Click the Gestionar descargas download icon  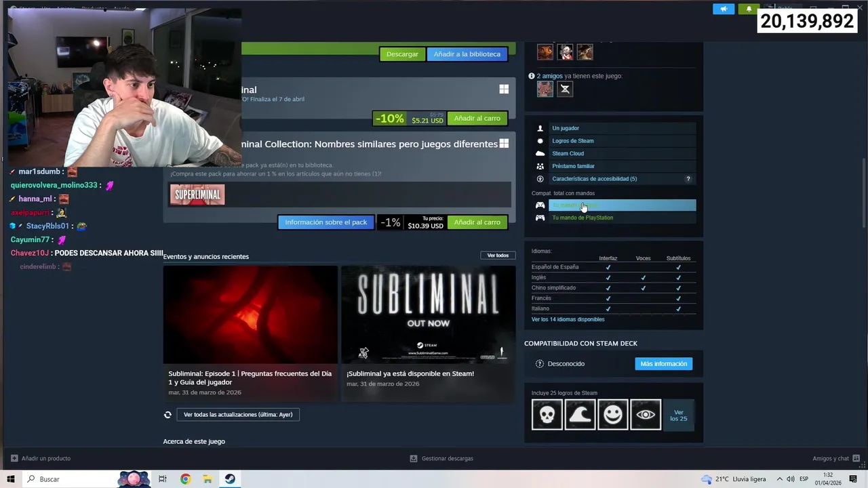(x=414, y=458)
